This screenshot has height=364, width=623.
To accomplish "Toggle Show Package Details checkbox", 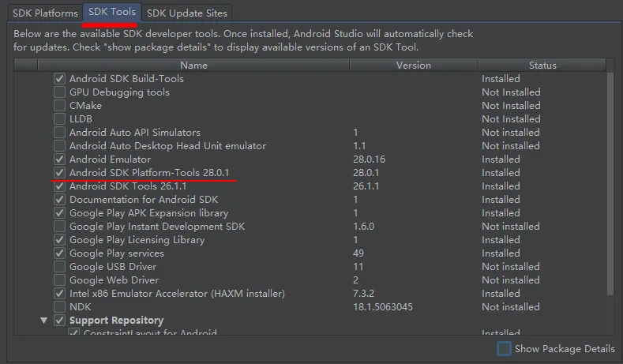I will (x=504, y=349).
